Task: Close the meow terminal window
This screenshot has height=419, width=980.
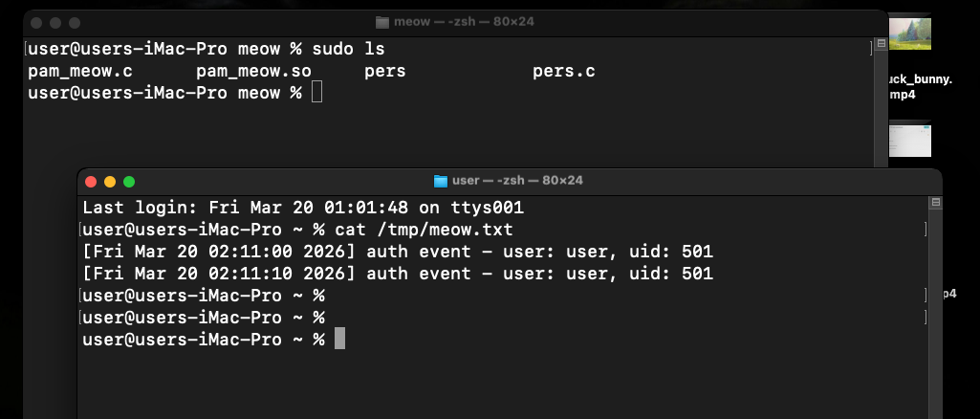Action: (x=37, y=22)
